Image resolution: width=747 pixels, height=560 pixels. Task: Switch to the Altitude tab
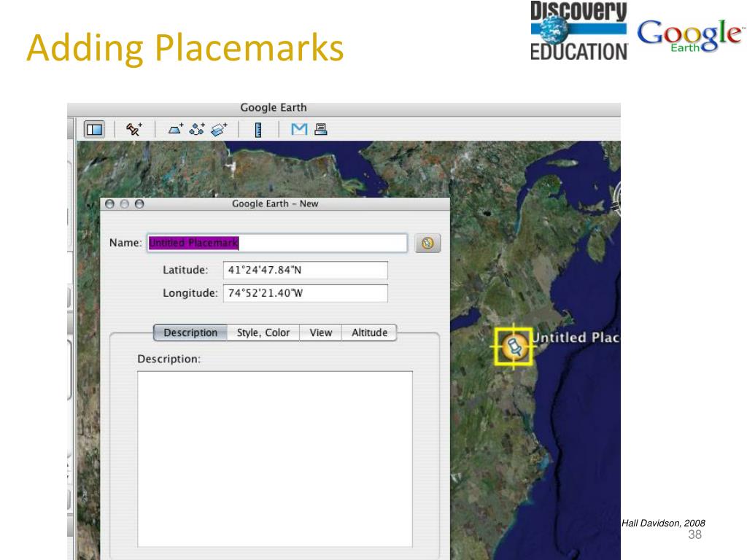point(369,332)
